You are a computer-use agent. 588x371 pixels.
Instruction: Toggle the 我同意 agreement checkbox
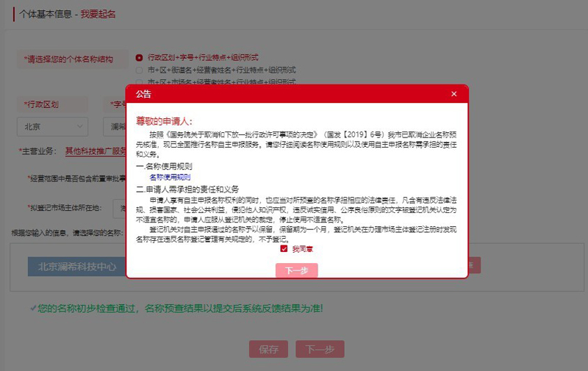pos(284,249)
